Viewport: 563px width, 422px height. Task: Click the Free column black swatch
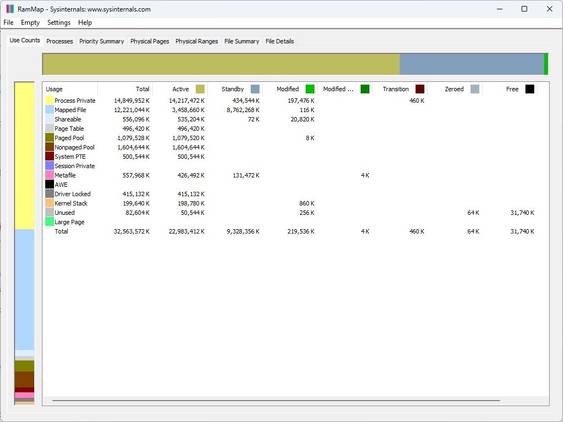click(x=530, y=89)
